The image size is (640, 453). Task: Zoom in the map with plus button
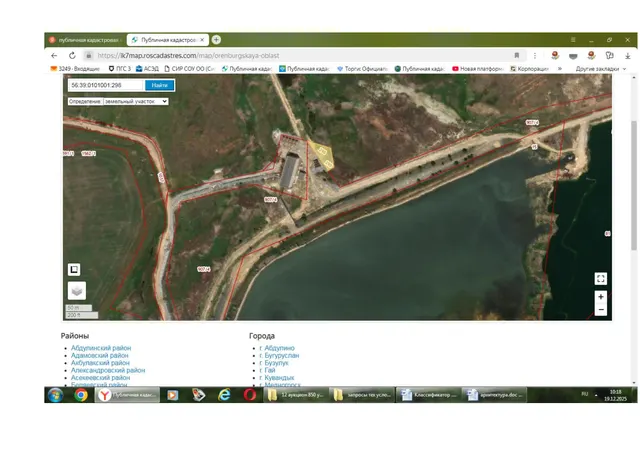point(600,297)
